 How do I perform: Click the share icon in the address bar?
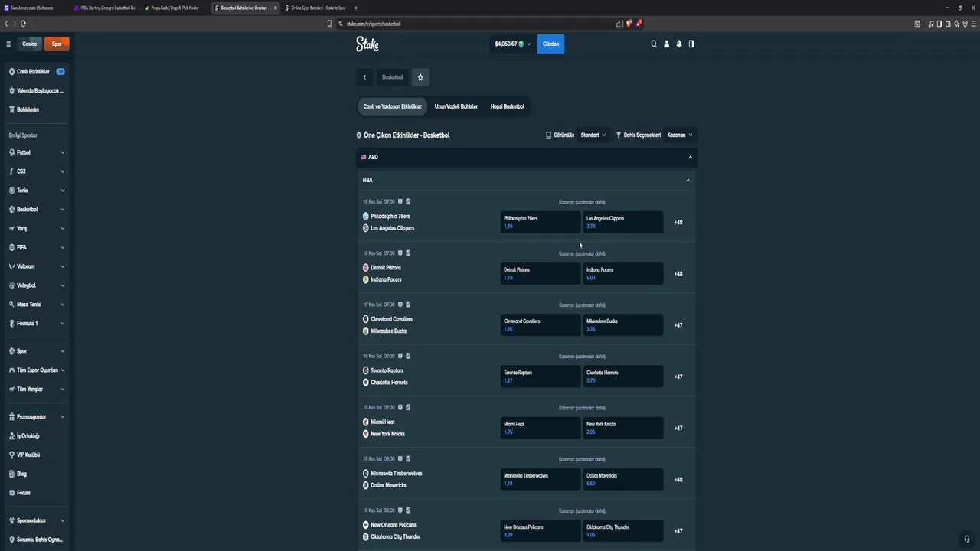[x=618, y=24]
